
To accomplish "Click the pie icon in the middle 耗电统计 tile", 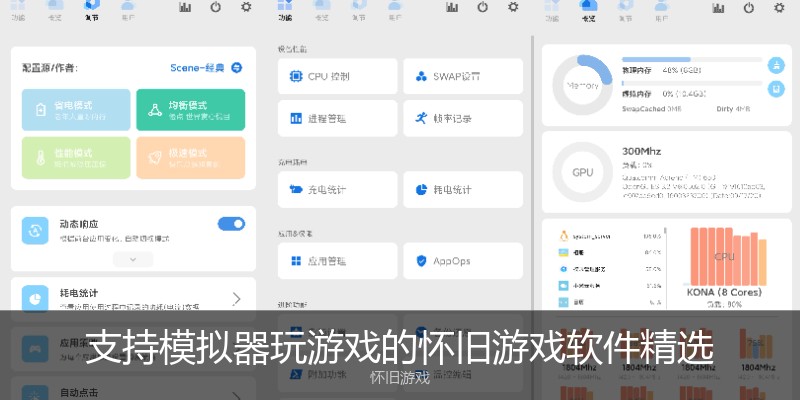I will tap(421, 190).
